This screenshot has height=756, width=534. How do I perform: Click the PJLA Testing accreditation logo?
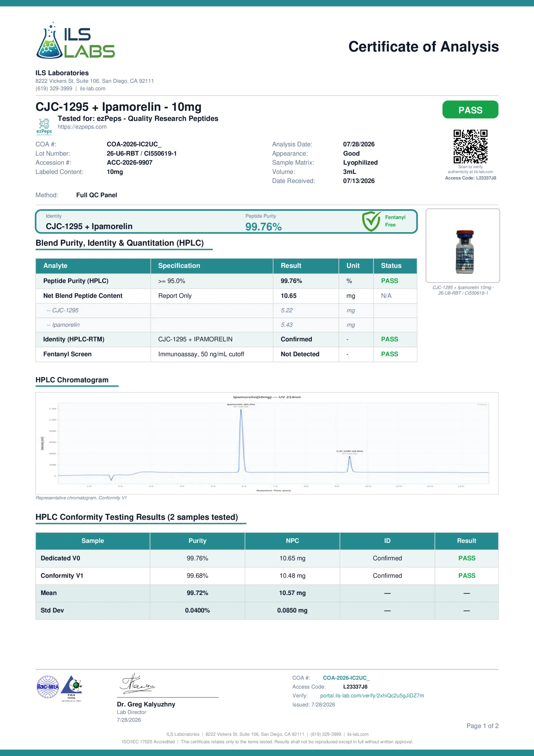tap(71, 688)
